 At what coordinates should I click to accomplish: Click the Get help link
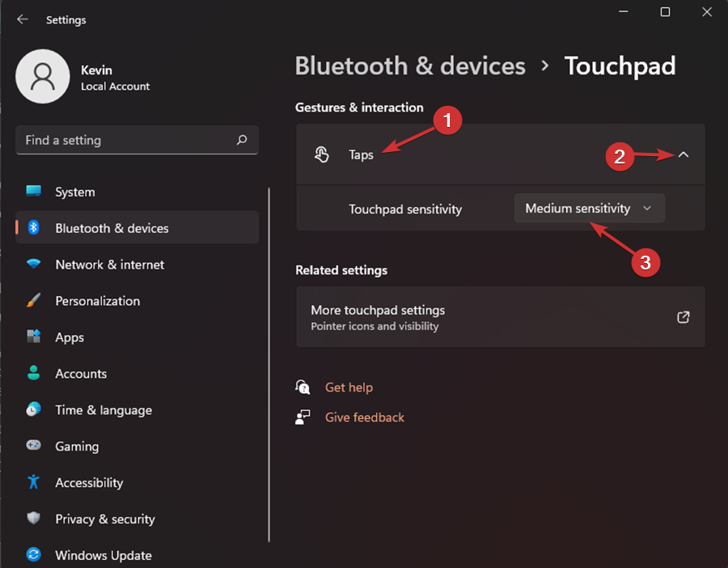pyautogui.click(x=349, y=388)
